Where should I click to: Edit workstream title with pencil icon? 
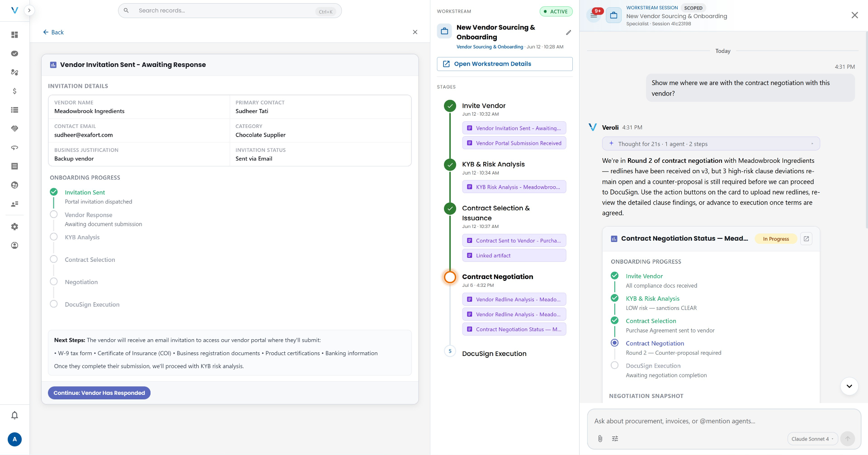568,33
